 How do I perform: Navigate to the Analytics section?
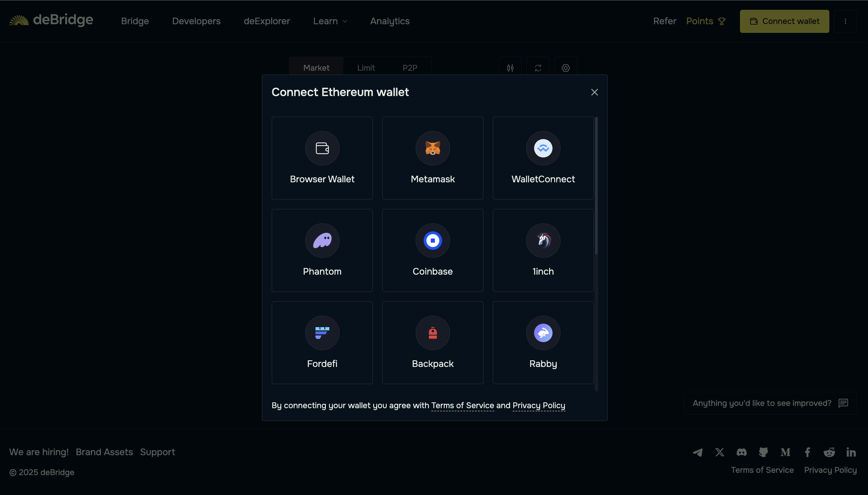point(390,21)
